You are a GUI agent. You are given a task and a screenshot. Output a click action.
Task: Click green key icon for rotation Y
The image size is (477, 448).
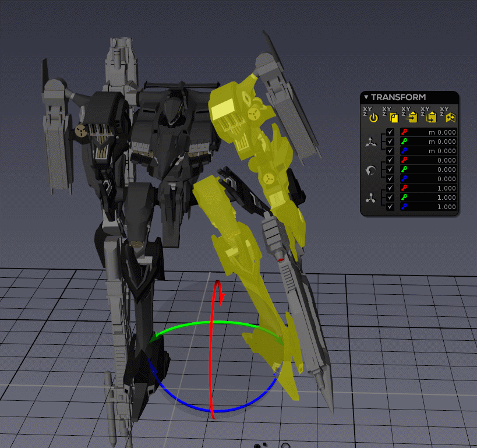(404, 169)
